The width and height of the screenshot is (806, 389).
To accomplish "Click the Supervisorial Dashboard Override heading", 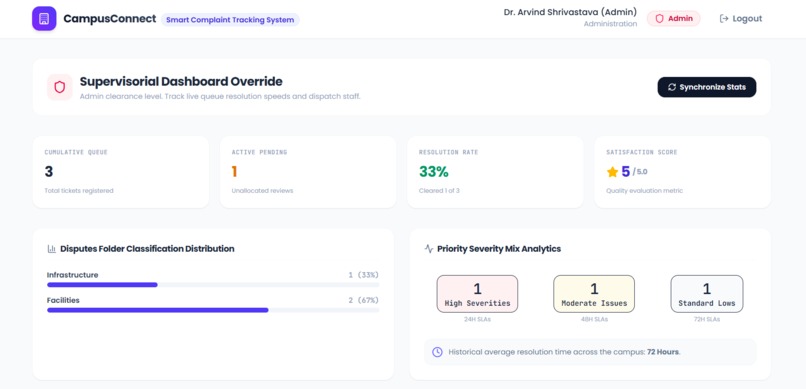I will click(181, 81).
